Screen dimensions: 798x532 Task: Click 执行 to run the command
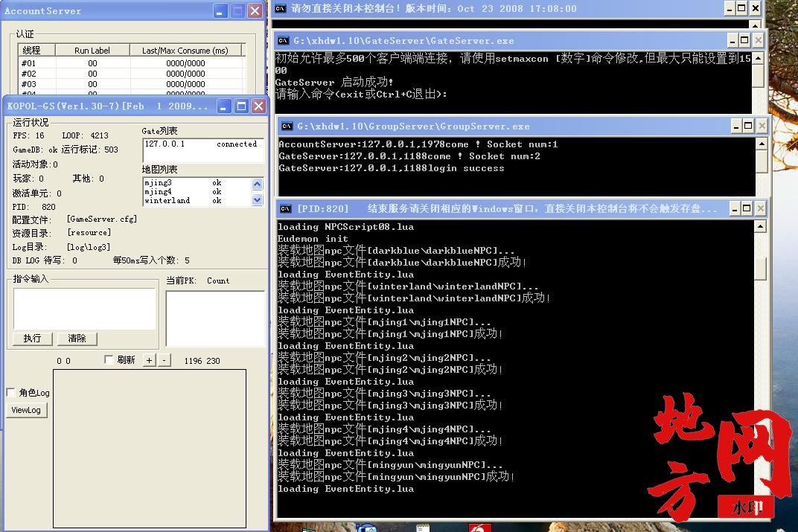pos(33,339)
